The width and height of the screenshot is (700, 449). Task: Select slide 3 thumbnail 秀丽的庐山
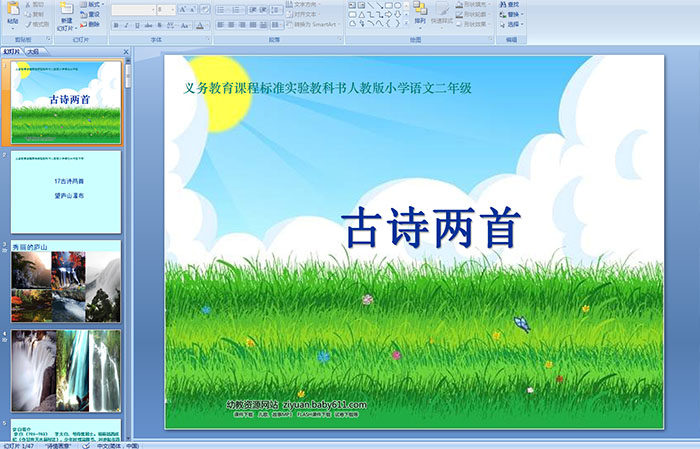66,281
